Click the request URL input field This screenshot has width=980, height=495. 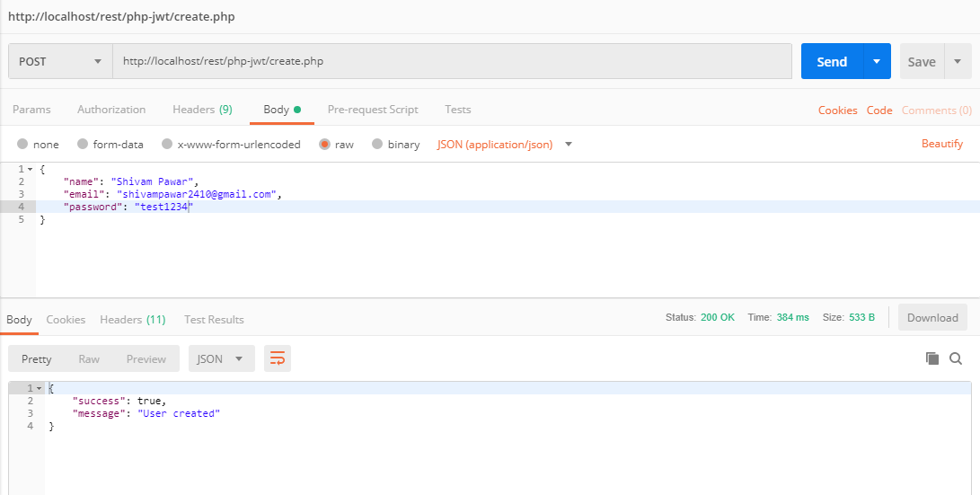[x=452, y=61]
